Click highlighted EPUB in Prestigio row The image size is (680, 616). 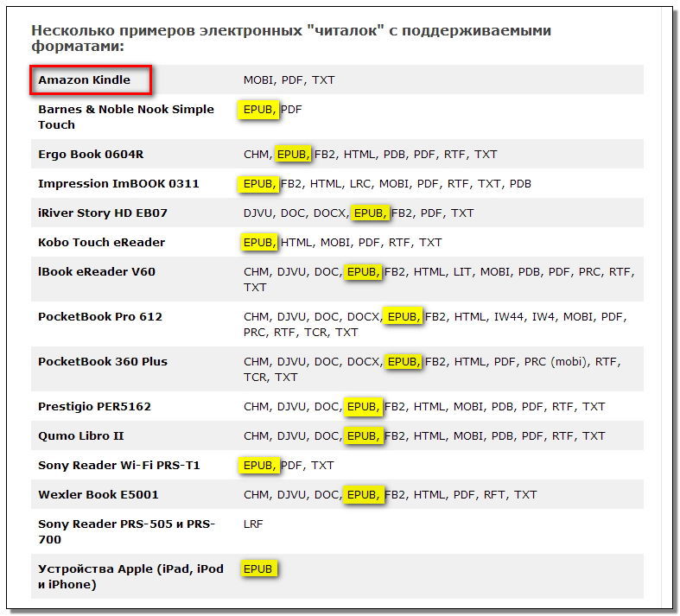[x=363, y=407]
